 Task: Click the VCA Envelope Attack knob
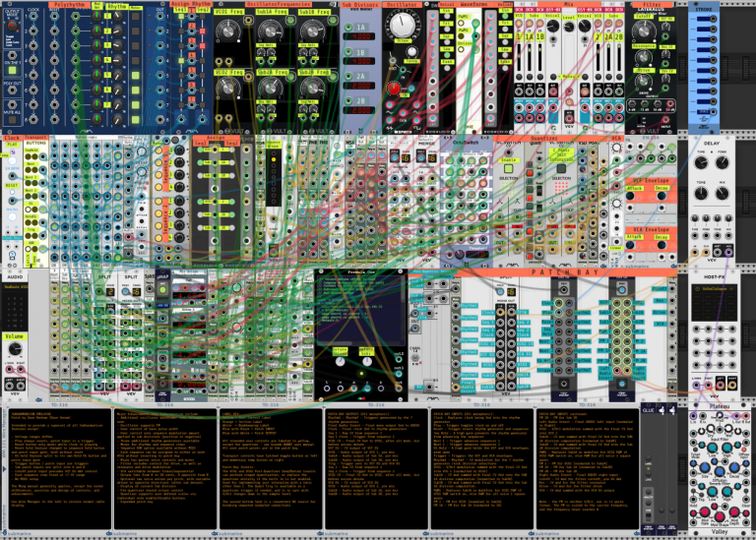(x=630, y=245)
